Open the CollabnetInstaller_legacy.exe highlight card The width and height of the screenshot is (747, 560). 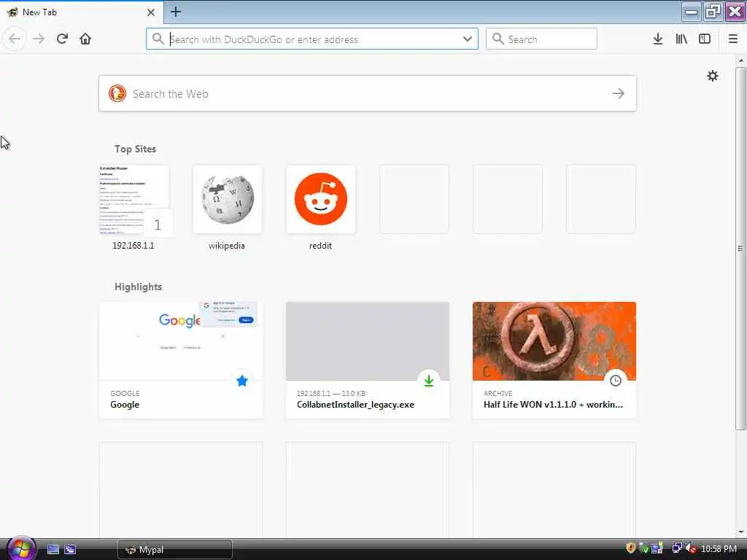tap(368, 360)
